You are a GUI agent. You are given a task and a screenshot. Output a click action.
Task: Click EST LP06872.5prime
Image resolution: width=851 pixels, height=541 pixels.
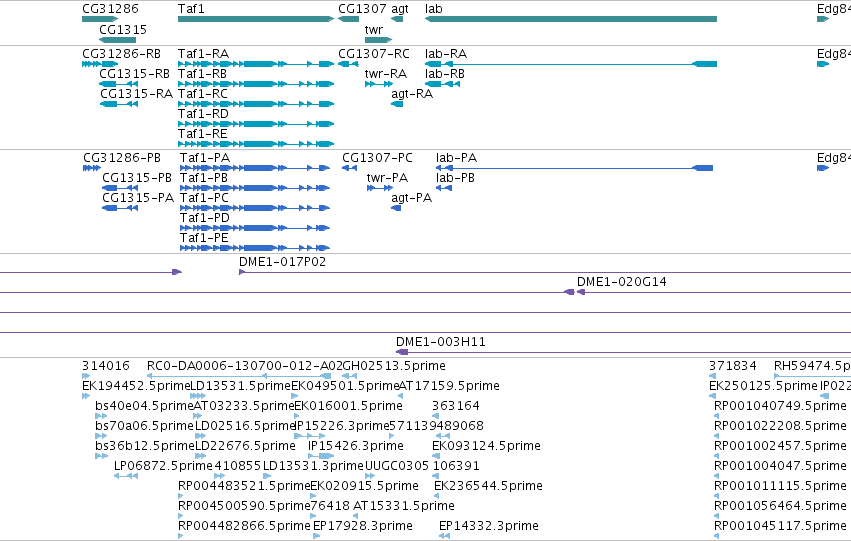pos(126,476)
